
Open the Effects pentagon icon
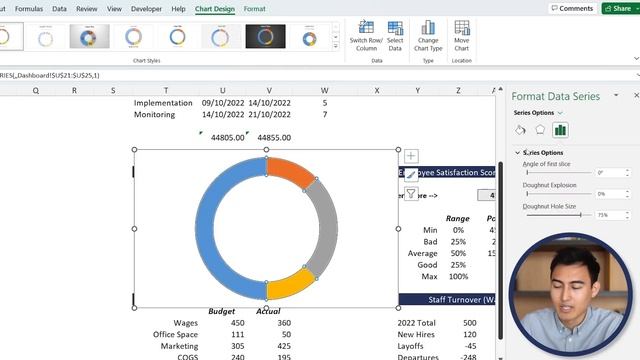pos(540,130)
